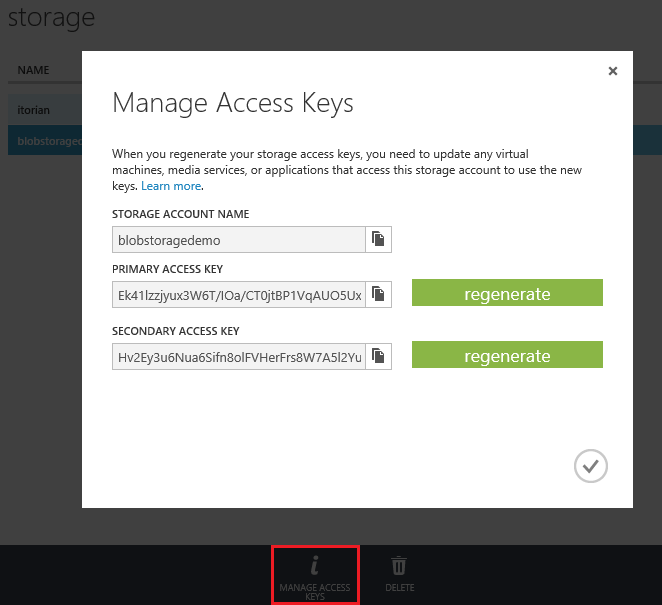
Task: Copy the secondary access key
Action: point(379,356)
